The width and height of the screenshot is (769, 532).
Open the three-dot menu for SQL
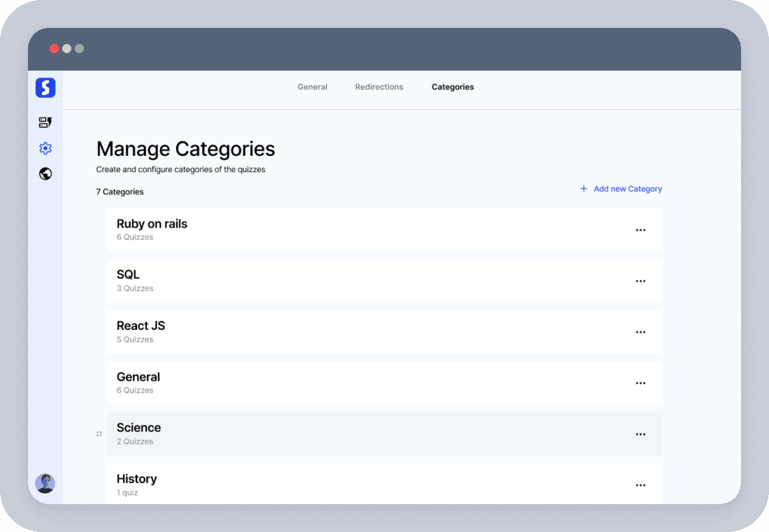click(x=640, y=281)
